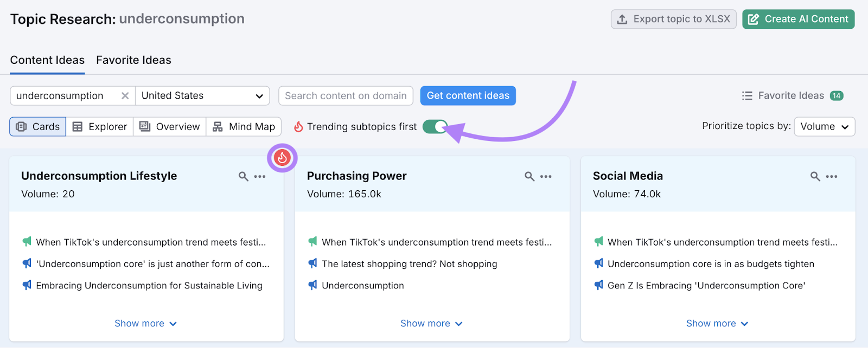868x348 pixels.
Task: Click search icon on Purchasing Power card
Action: click(529, 176)
